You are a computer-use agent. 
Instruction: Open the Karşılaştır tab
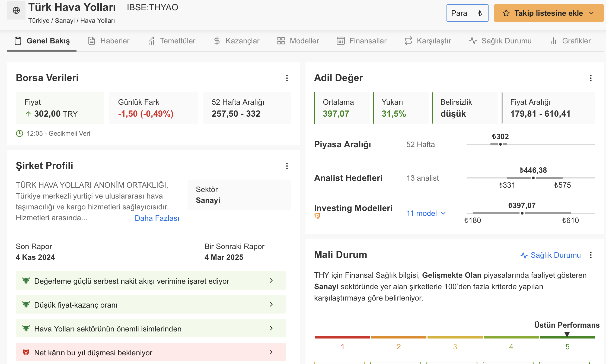click(x=428, y=41)
